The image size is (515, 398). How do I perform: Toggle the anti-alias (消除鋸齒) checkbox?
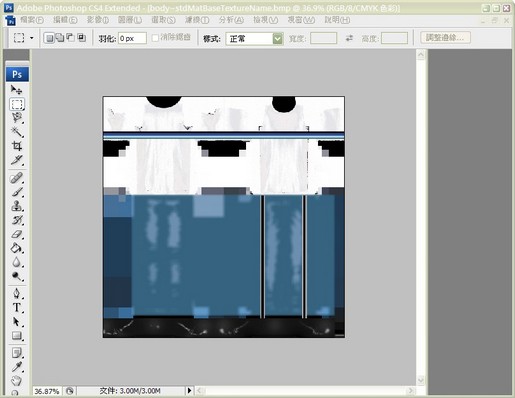pyautogui.click(x=155, y=38)
